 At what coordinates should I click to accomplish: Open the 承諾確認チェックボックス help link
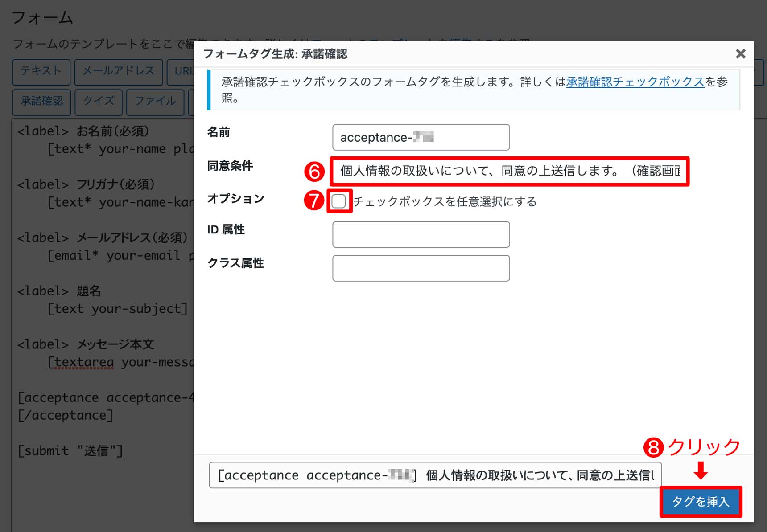click(635, 82)
